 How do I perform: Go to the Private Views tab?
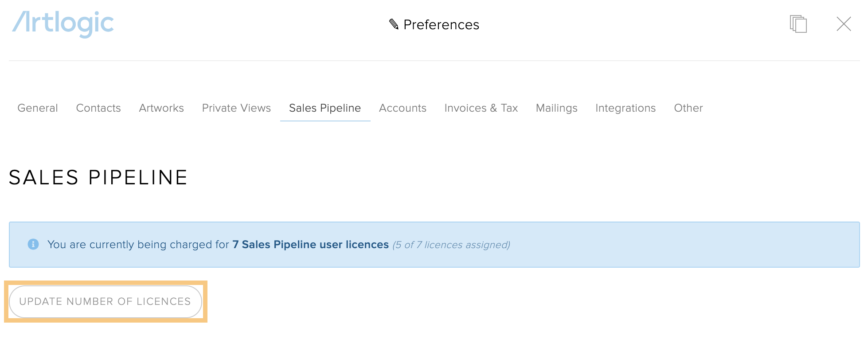pos(236,108)
